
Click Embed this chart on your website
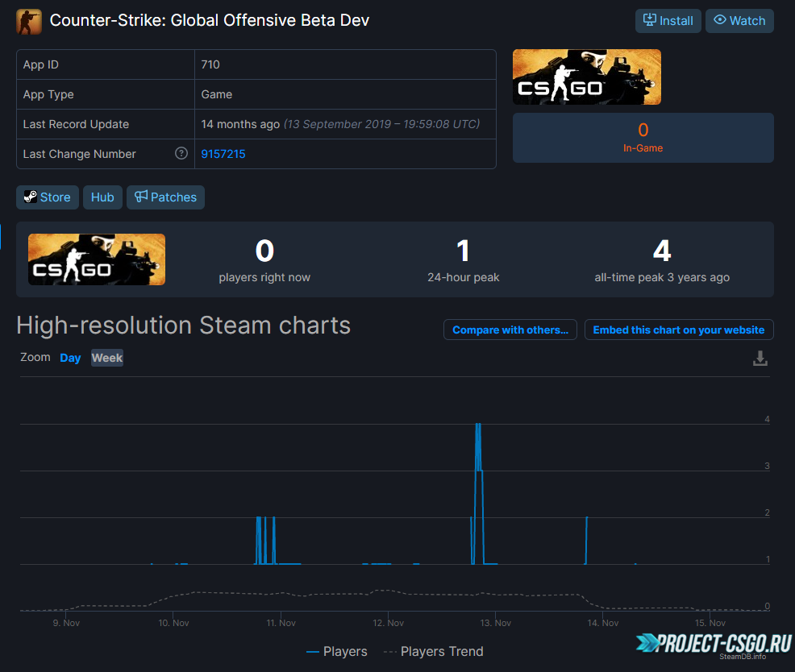click(678, 330)
